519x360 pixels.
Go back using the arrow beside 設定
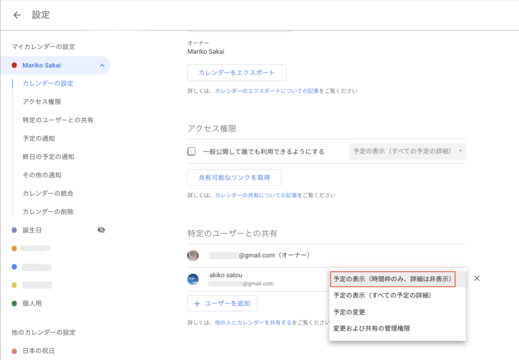click(17, 15)
